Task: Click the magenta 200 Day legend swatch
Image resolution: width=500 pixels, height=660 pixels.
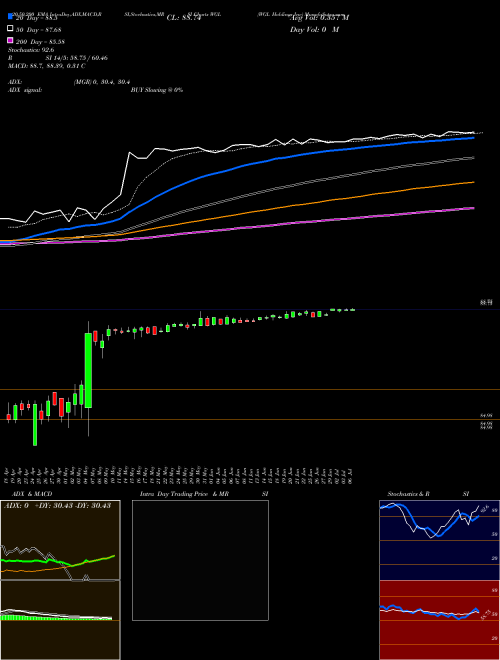Action: 10,40
